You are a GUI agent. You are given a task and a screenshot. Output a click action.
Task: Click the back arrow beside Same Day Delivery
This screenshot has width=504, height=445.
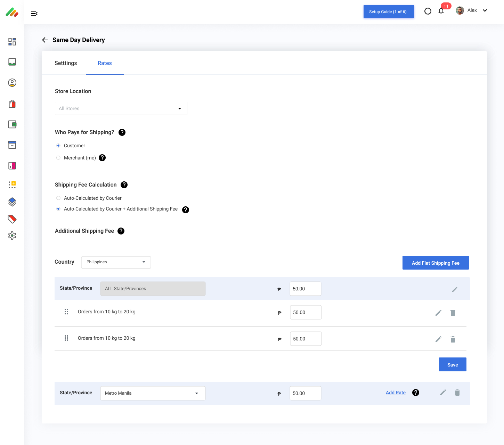(45, 40)
